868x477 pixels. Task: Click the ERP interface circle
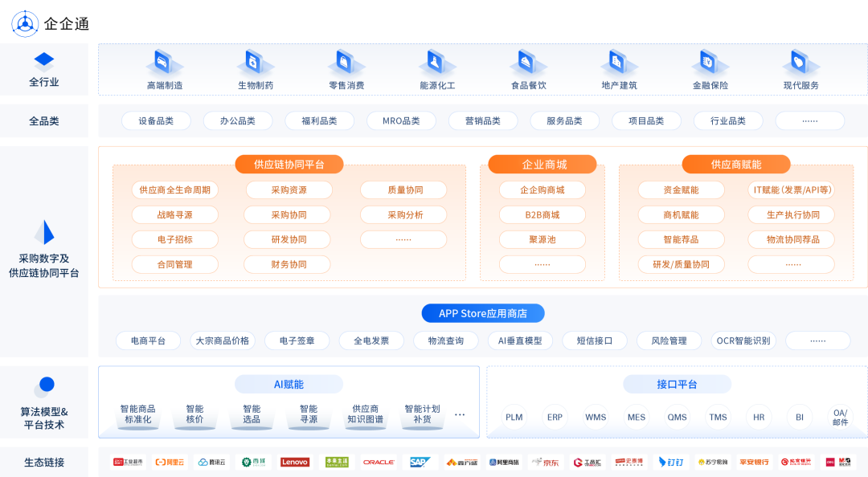[555, 418]
